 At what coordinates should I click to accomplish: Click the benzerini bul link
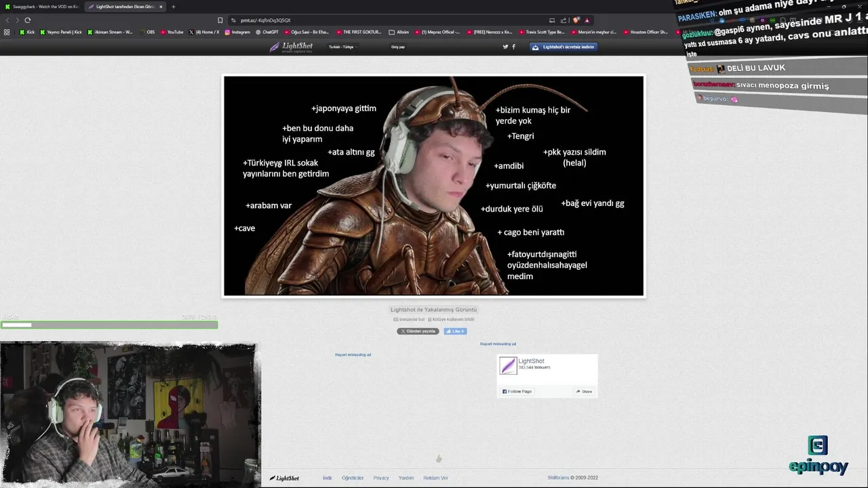409,319
